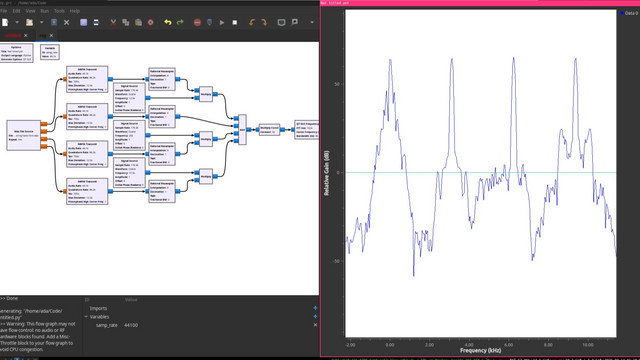
Task: Select the QT GUI Frequency Sink block
Action: 307,129
